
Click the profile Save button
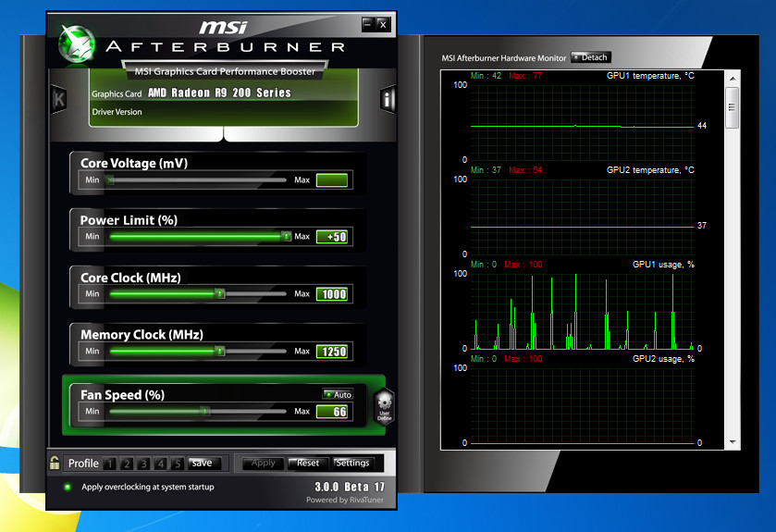[202, 464]
